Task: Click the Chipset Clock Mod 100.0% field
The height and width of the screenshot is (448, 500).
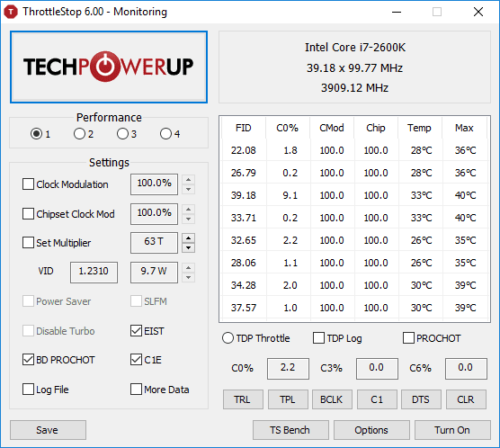Action: pyautogui.click(x=154, y=214)
